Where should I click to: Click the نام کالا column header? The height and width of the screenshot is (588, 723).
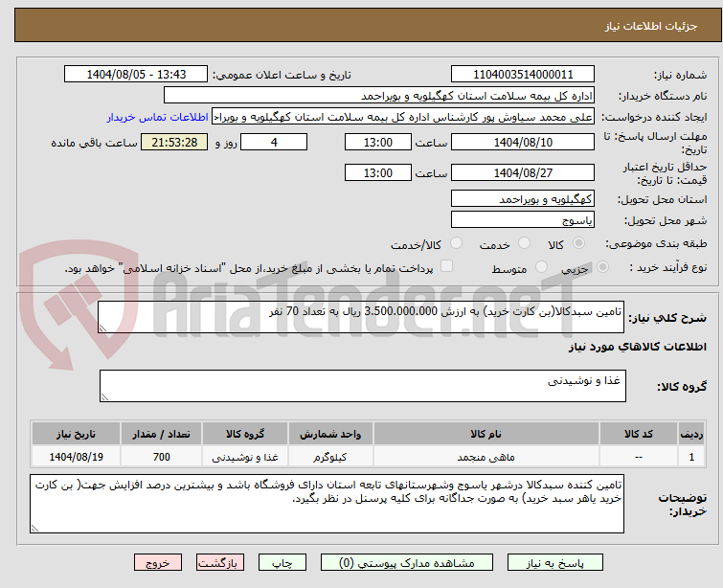coord(486,434)
